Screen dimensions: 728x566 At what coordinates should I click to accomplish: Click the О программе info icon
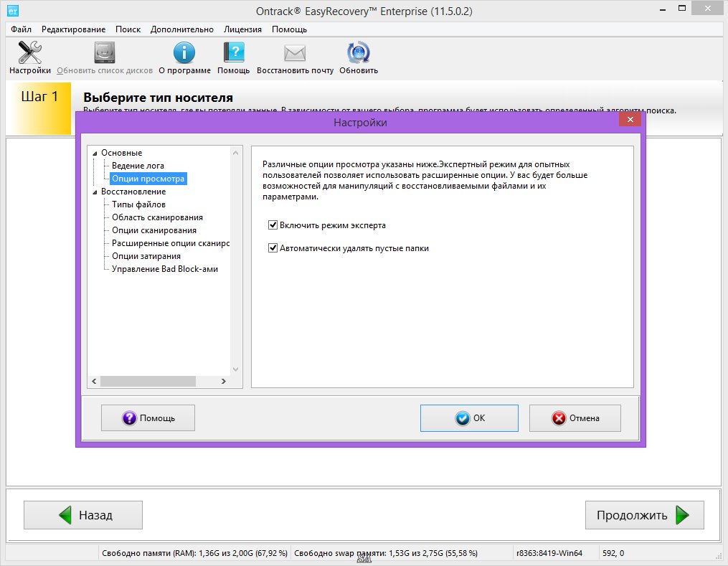pos(184,54)
